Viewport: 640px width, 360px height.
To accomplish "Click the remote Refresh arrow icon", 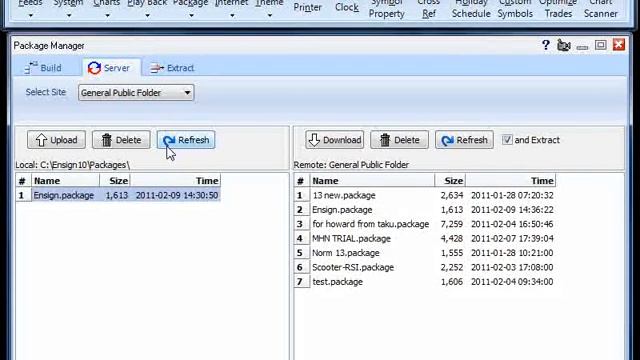I will tap(447, 140).
